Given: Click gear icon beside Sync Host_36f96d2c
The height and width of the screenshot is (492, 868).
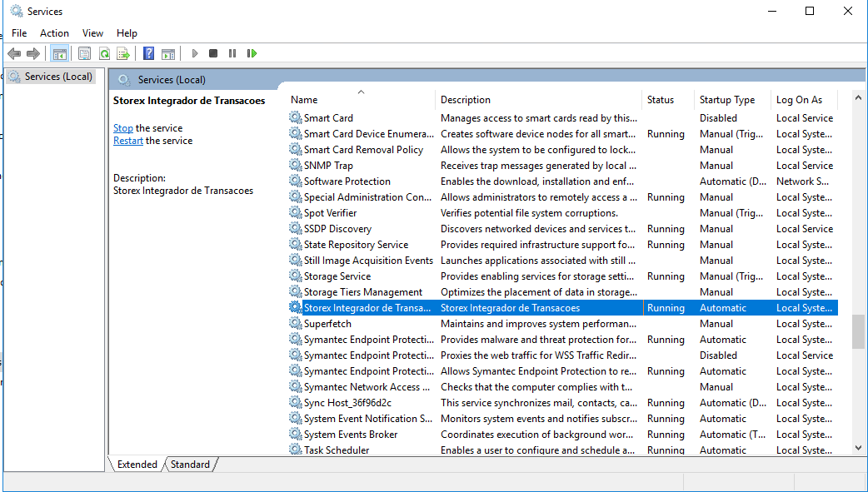Looking at the screenshot, I should (x=296, y=402).
